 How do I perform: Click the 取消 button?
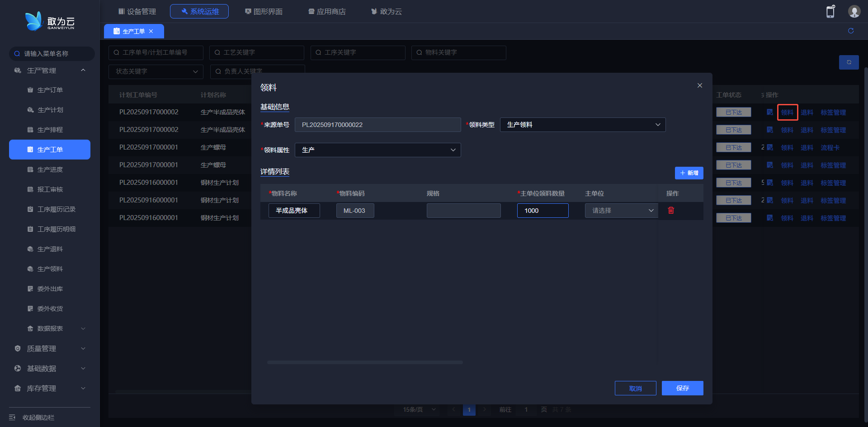click(x=635, y=389)
